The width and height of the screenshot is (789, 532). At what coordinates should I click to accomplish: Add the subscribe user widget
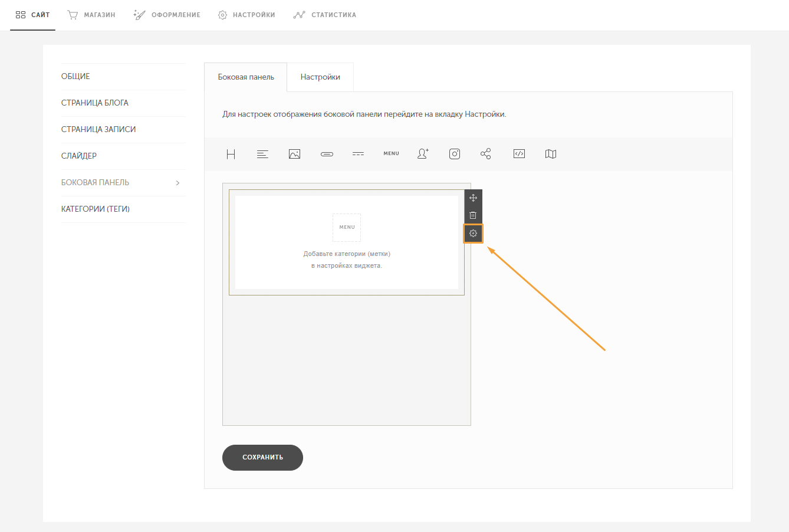(423, 154)
